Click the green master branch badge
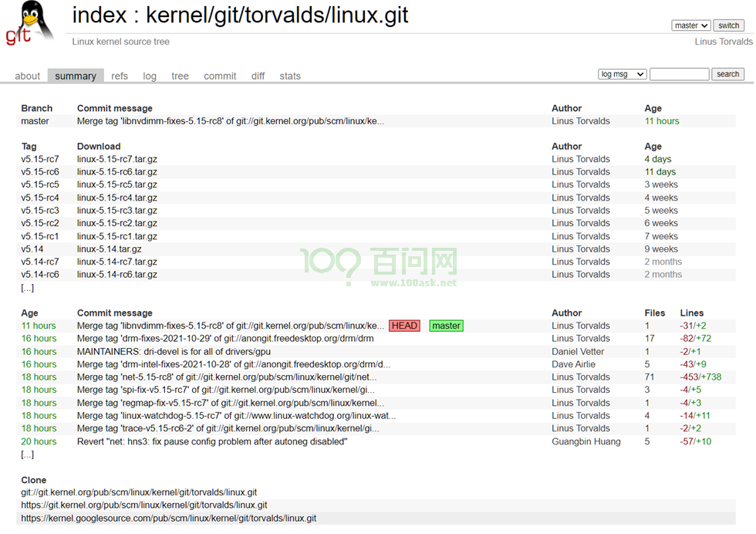 point(446,326)
